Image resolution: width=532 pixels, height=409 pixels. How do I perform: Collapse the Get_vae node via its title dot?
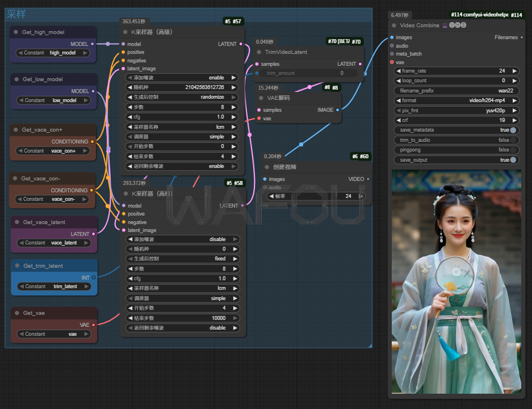point(16,313)
